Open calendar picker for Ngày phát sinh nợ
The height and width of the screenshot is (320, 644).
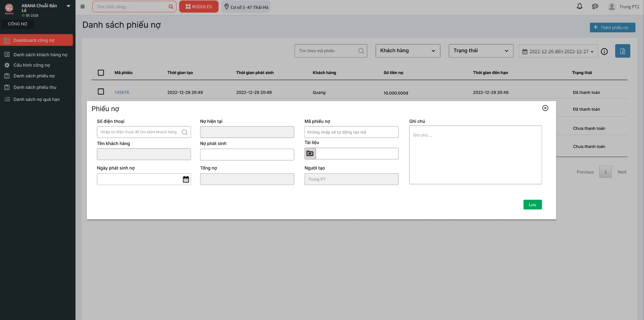pyautogui.click(x=186, y=179)
